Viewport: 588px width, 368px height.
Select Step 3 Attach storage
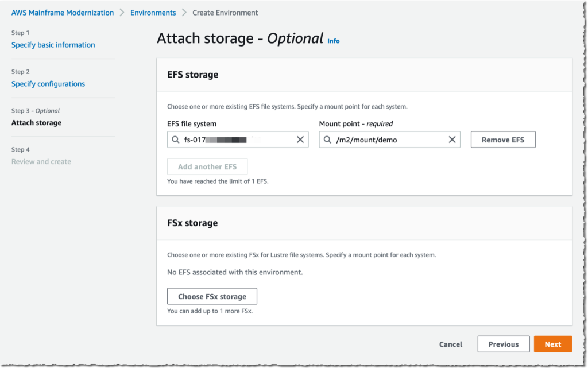[36, 123]
